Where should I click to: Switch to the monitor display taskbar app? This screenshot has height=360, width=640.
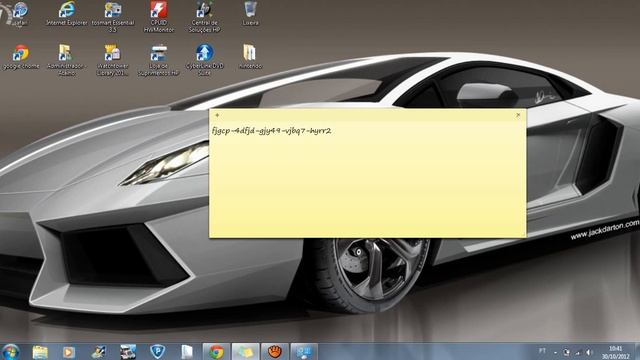tap(304, 352)
